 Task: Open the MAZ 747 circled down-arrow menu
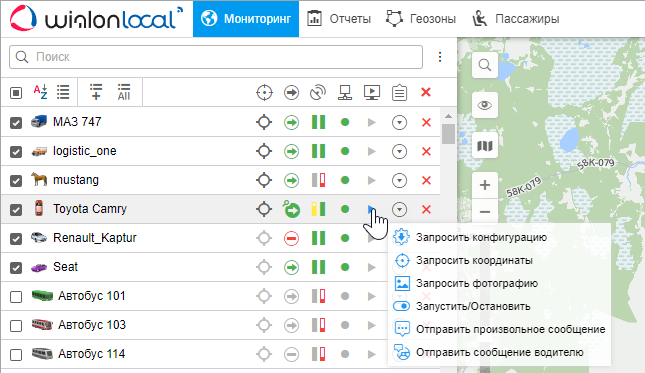click(x=399, y=122)
